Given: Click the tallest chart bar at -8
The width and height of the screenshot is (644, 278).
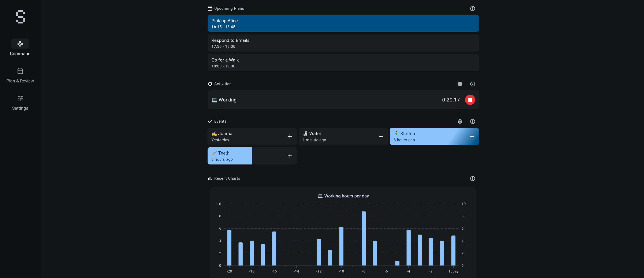Looking at the screenshot, I should tap(364, 238).
